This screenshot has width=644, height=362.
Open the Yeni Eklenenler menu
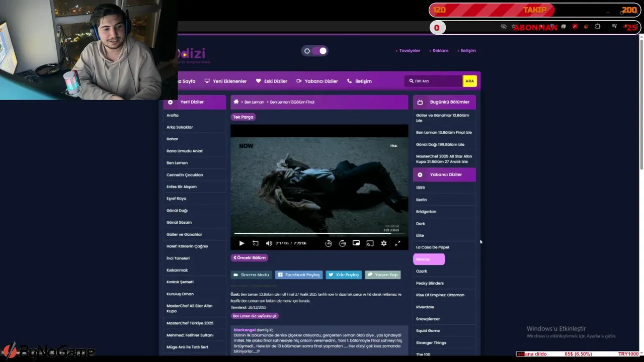[x=225, y=81]
